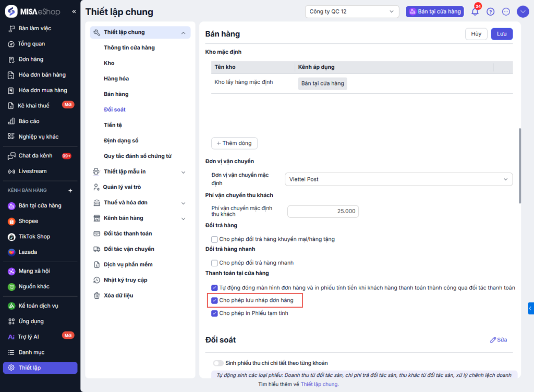The image size is (534, 392).
Task: Uncheck Cho phép lưu nháp đơn hàng
Action: 214,300
